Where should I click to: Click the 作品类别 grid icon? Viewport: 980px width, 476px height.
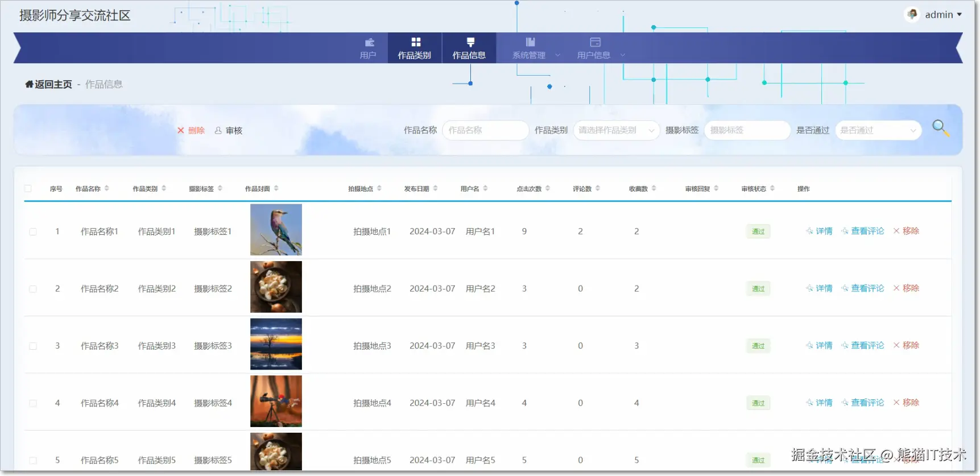(x=416, y=42)
